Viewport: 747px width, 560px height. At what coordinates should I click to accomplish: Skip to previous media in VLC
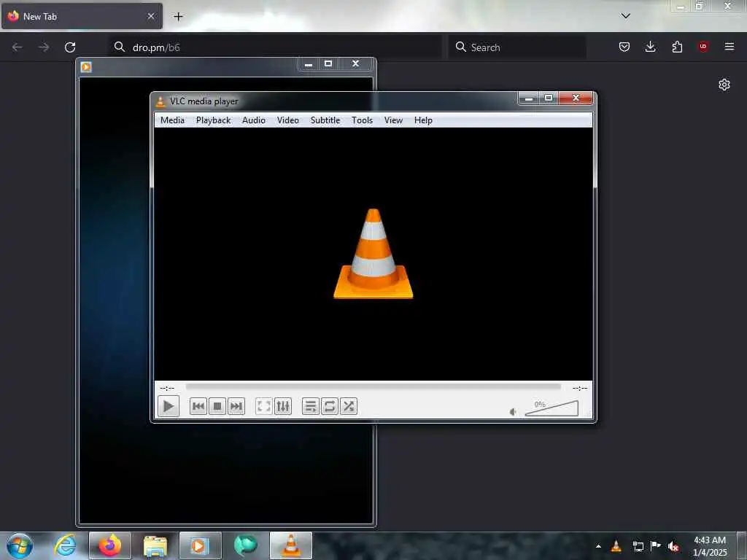click(x=198, y=406)
